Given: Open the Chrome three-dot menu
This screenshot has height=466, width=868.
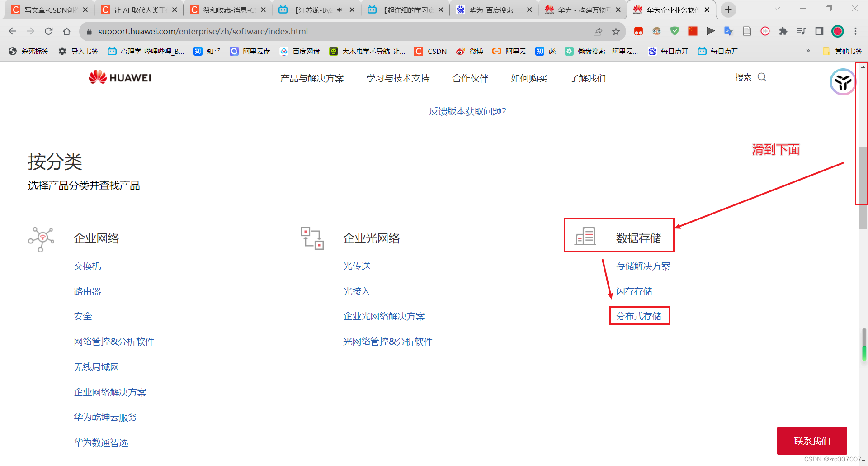Looking at the screenshot, I should 855,31.
